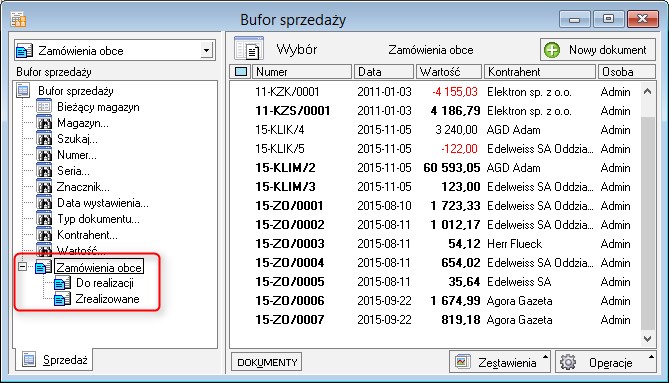The height and width of the screenshot is (383, 669).
Task: Click the Sprzedaż tab icon
Action: coord(29,359)
